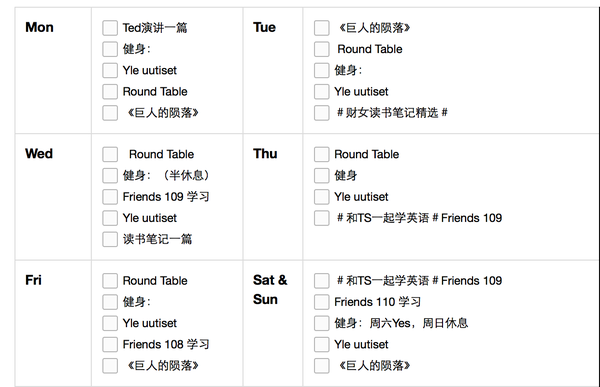The width and height of the screenshot is (600, 387).
Task: Check Thursday's #和TS一起学英语# Friends 109 box
Action: click(x=321, y=218)
